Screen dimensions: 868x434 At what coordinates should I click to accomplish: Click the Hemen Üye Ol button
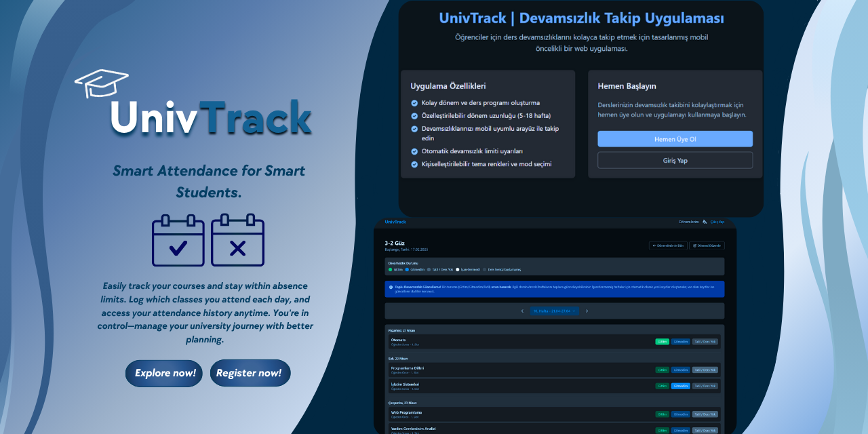click(675, 139)
